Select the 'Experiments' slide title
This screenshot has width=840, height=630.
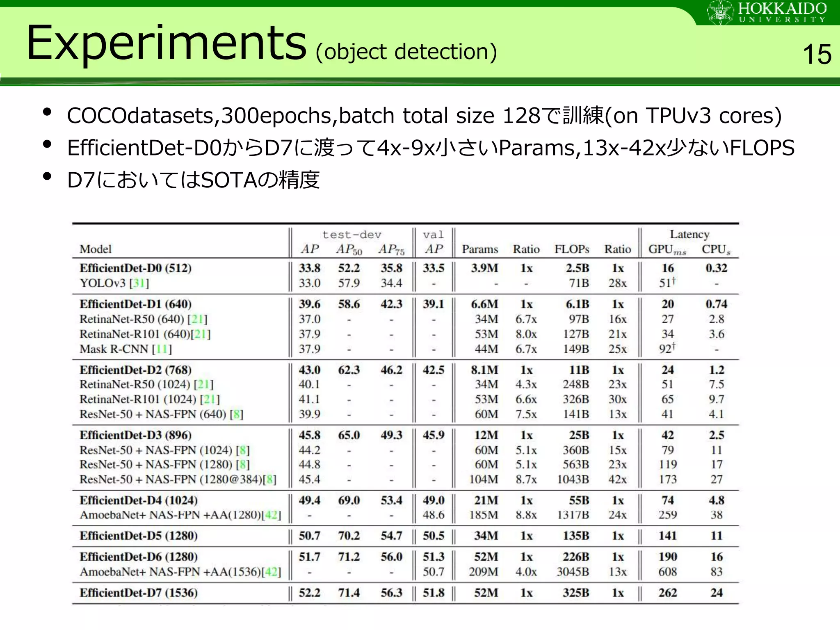pos(166,43)
